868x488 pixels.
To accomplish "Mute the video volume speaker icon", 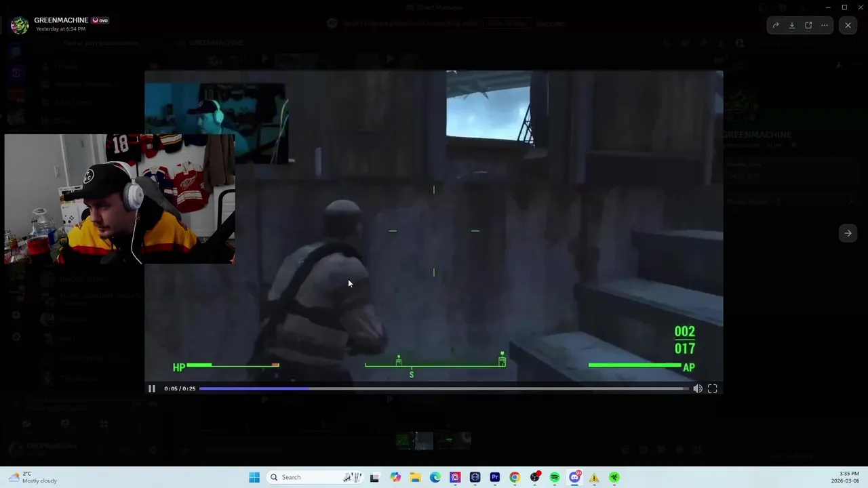I will coord(698,388).
